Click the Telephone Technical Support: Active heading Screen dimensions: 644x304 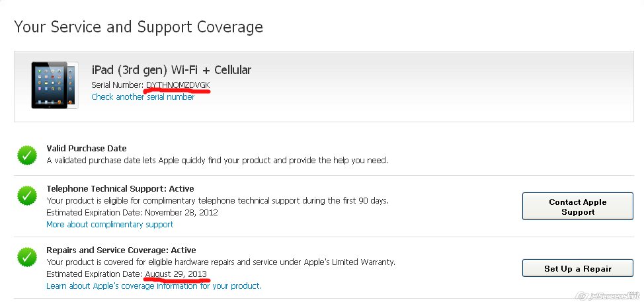[120, 189]
